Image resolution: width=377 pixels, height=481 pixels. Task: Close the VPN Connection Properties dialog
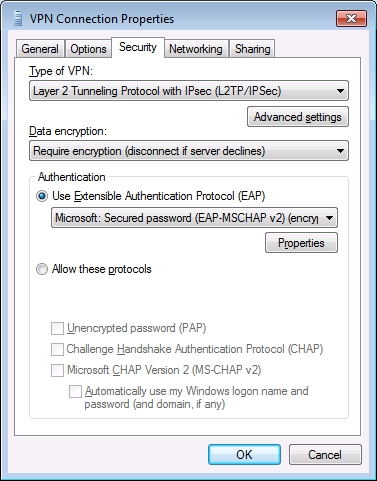click(351, 18)
